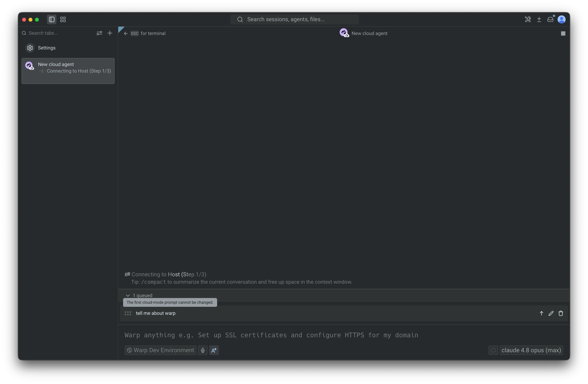Start voice input with microphone icon

(x=203, y=350)
